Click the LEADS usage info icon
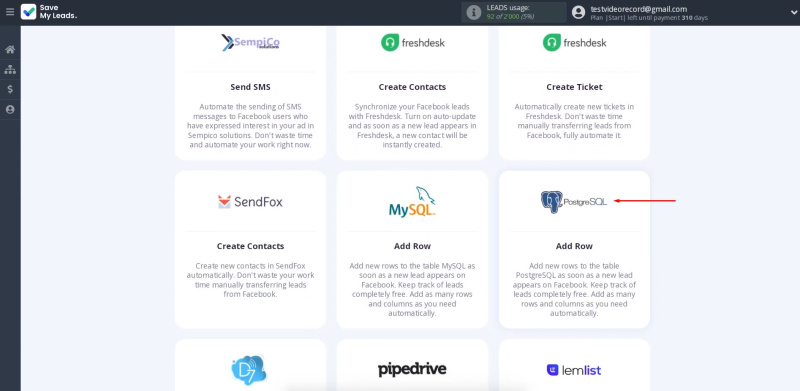The image size is (800, 391). 473,13
